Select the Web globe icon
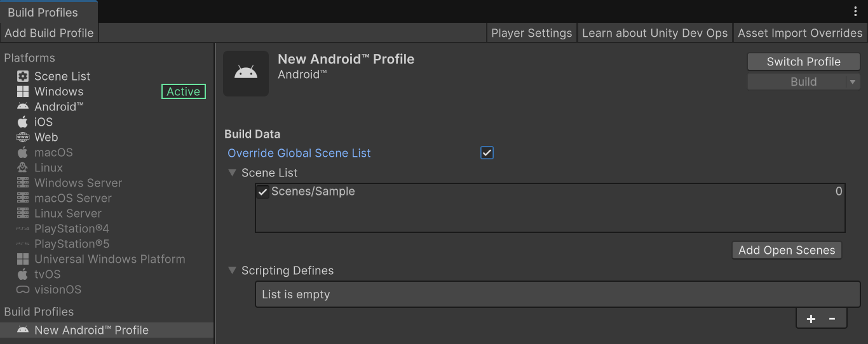The width and height of the screenshot is (868, 344). [x=23, y=137]
